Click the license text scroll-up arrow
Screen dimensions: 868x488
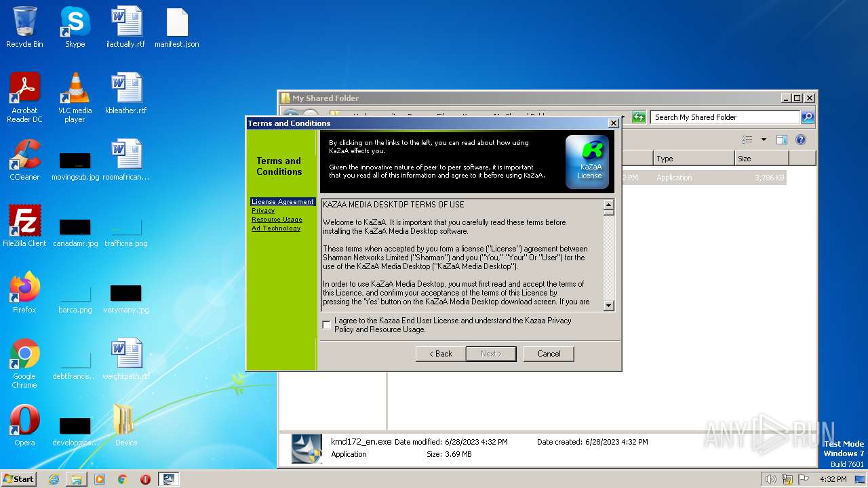[608, 205]
